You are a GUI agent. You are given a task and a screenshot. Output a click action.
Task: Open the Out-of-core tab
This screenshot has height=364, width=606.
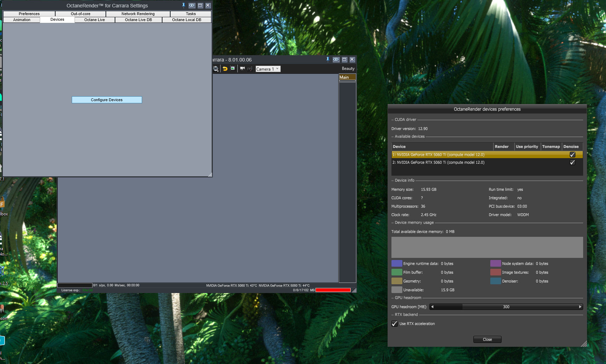81,14
